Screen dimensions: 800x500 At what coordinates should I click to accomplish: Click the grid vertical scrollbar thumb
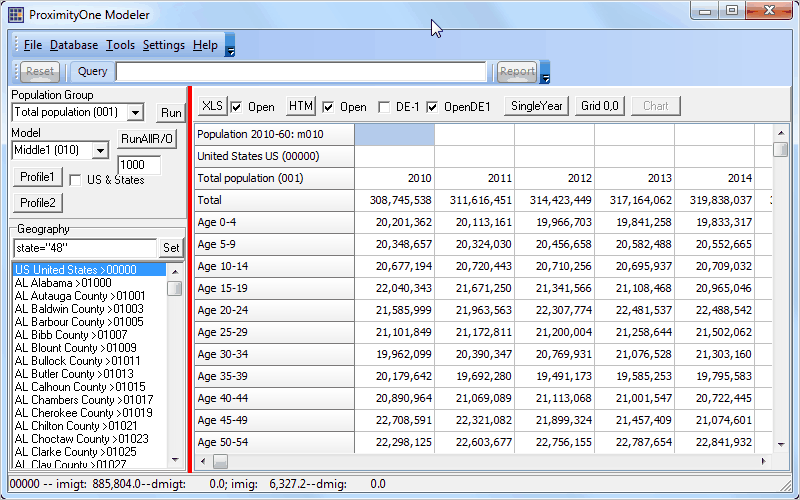(781, 149)
